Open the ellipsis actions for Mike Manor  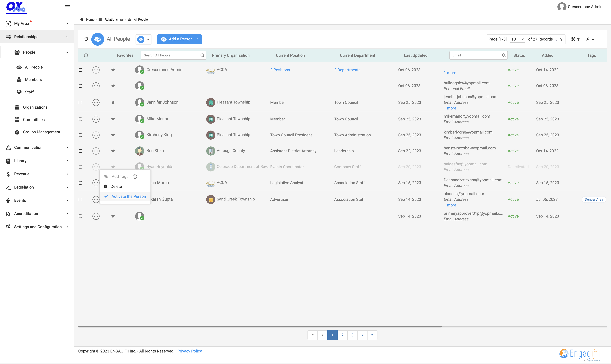96,119
